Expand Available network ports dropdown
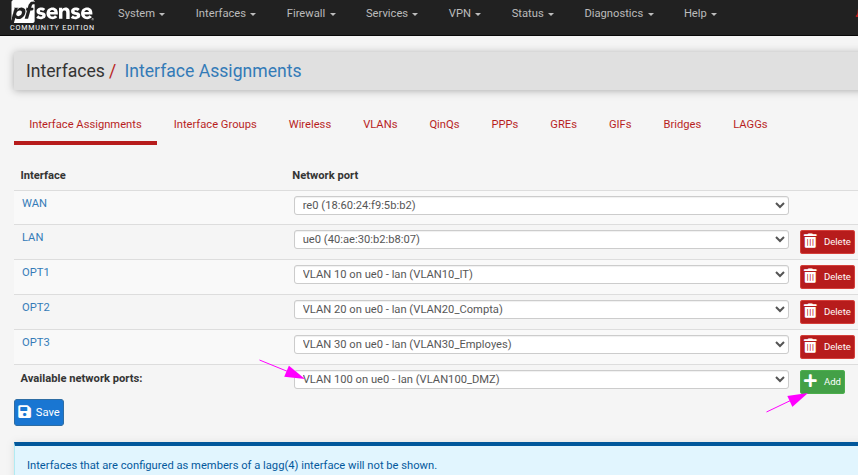 pos(540,380)
